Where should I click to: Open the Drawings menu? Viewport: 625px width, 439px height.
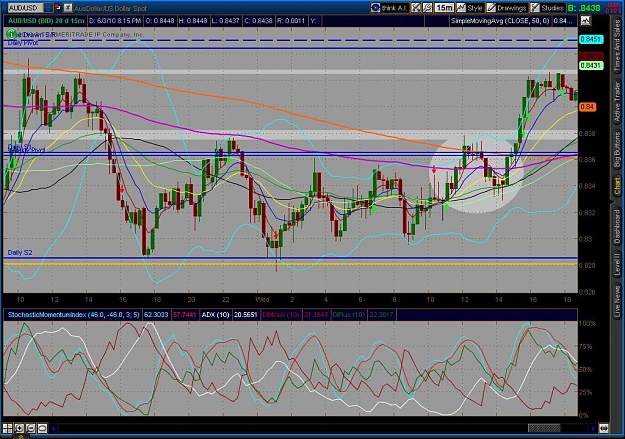[x=507, y=8]
